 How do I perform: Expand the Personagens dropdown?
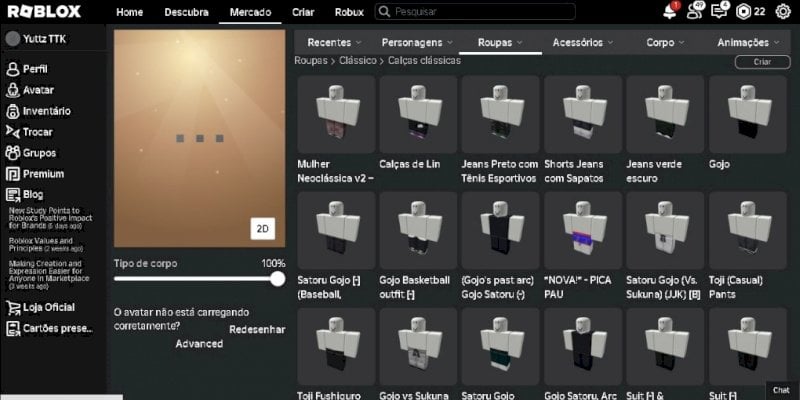pos(417,43)
